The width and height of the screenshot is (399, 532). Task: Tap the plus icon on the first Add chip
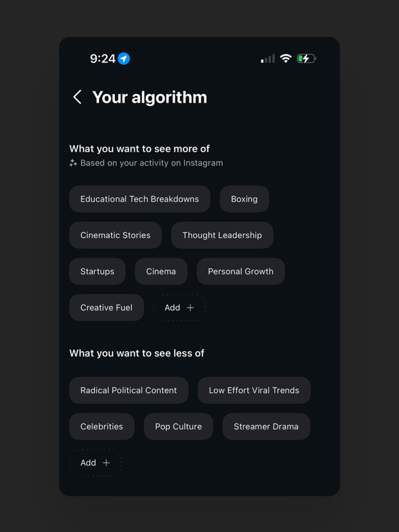191,308
